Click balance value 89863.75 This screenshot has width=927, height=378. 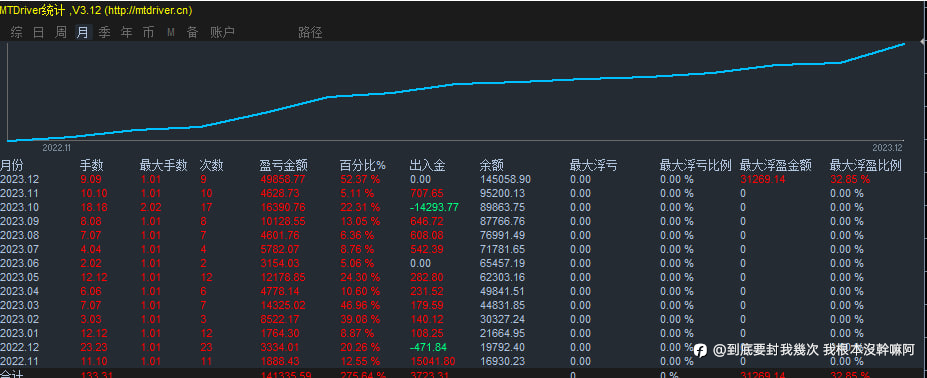coord(503,207)
